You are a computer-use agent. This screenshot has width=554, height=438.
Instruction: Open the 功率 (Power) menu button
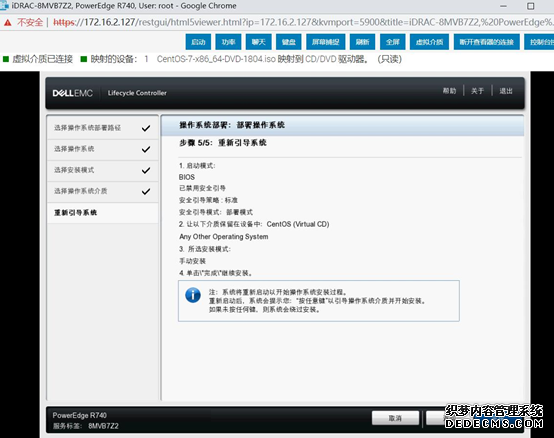[x=228, y=42]
